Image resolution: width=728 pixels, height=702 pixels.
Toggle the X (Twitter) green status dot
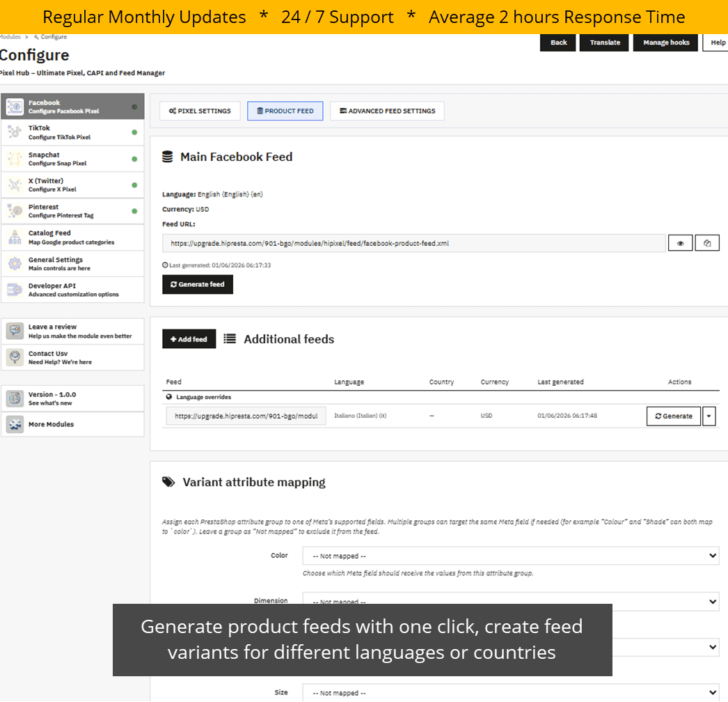(134, 185)
